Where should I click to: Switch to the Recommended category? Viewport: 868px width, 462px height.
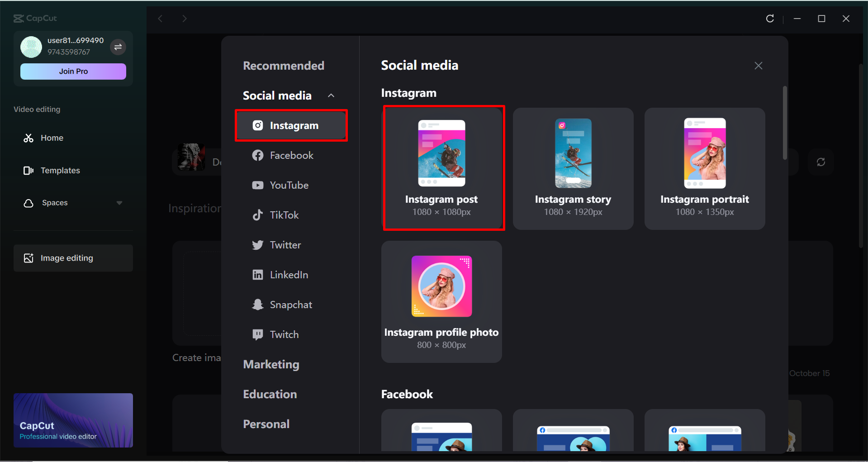coord(284,65)
